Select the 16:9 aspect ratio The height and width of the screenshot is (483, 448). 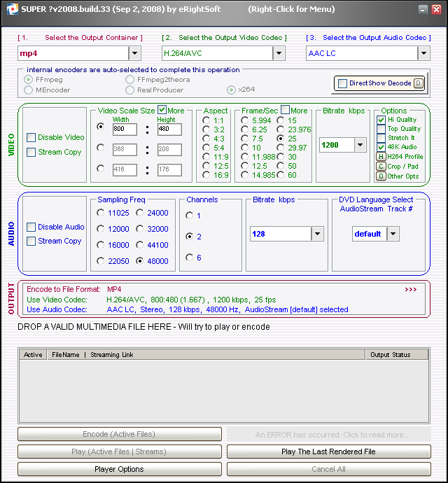pyautogui.click(x=206, y=175)
